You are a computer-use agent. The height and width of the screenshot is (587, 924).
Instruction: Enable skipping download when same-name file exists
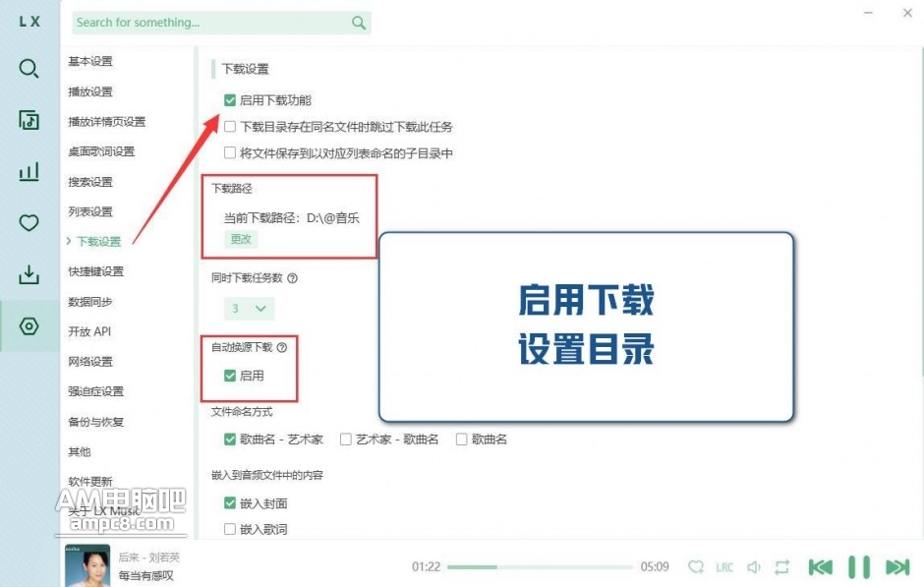pyautogui.click(x=230, y=127)
